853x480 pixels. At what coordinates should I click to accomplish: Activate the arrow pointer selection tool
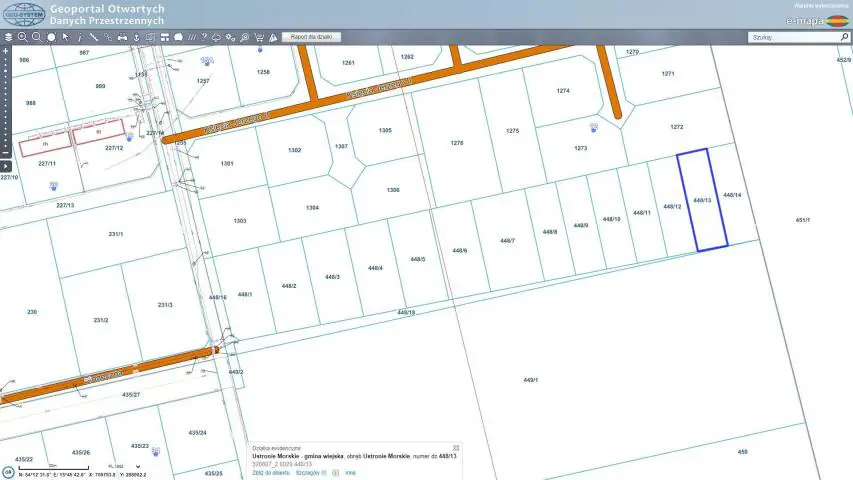(x=65, y=37)
